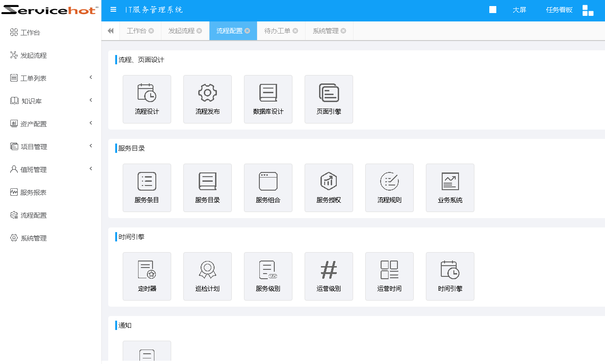605x364 pixels.
Task: Click the 大屏 link in header
Action: tap(519, 10)
